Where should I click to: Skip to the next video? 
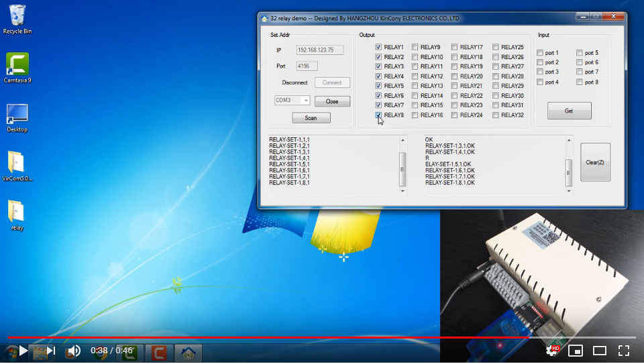51,351
